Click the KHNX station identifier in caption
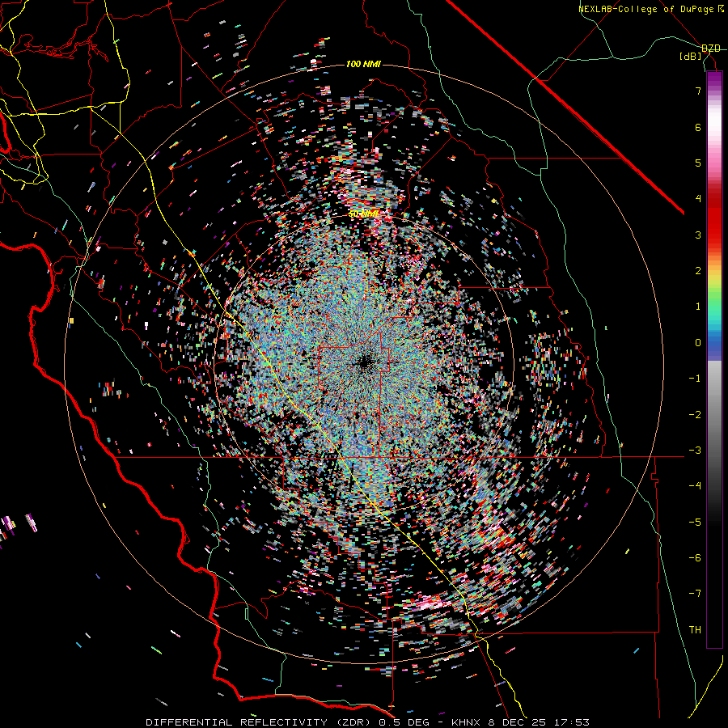Viewport: 728px width, 728px height. pyautogui.click(x=465, y=722)
